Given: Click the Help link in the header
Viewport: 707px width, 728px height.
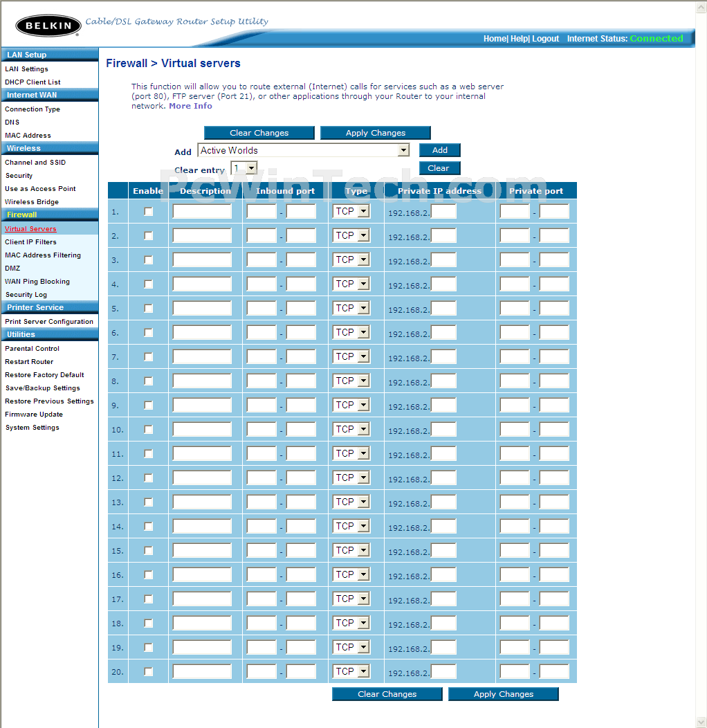Looking at the screenshot, I should [x=519, y=39].
